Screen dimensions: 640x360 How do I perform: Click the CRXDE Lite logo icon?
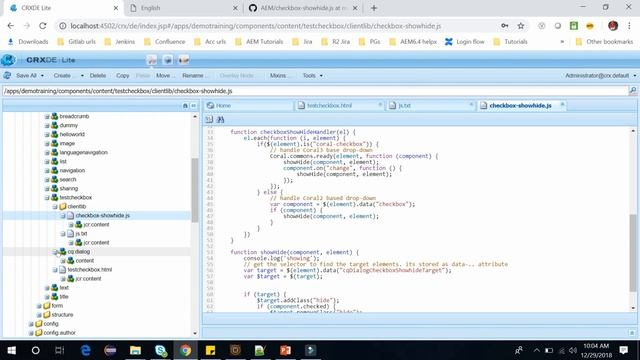coord(8,60)
